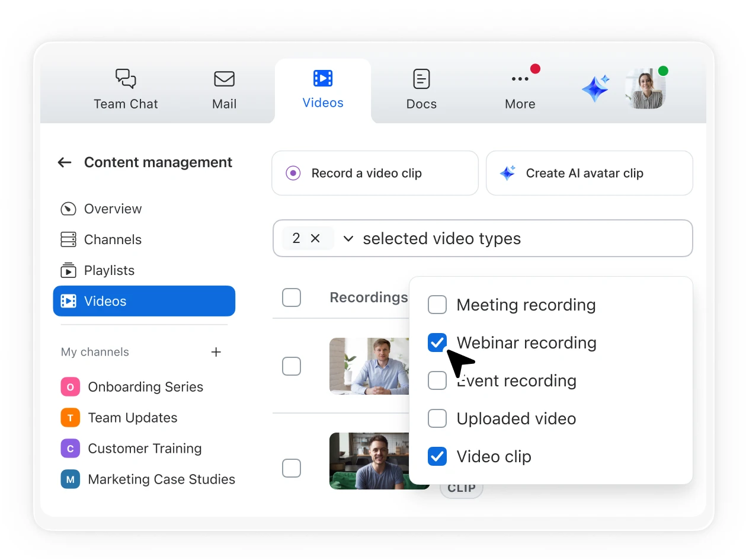Image resolution: width=746 pixels, height=560 pixels.
Task: Enable the Meeting recording filter
Action: [437, 305]
